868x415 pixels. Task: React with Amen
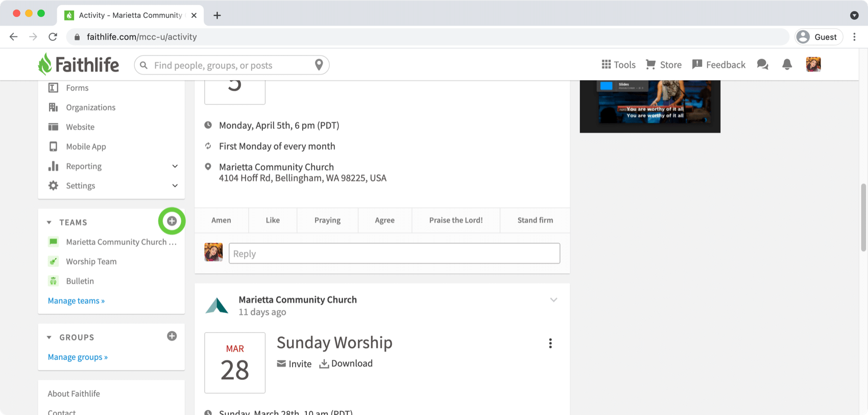[221, 220]
